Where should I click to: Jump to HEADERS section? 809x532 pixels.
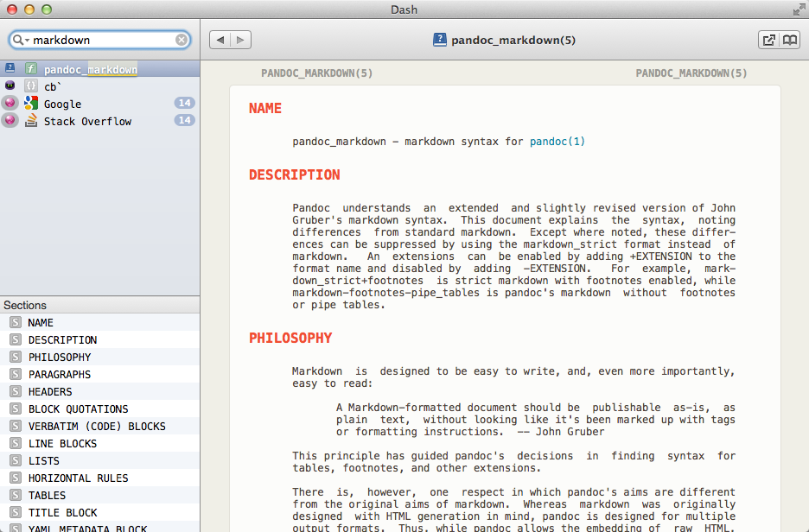(99, 391)
